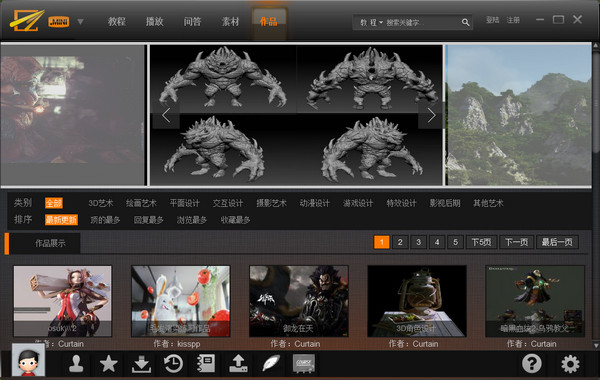Sort by 回复最多
The width and height of the screenshot is (600, 380).
click(148, 220)
